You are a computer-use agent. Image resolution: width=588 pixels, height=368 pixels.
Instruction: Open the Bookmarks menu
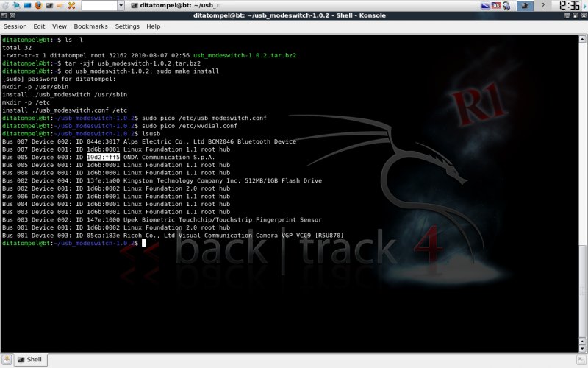tap(90, 26)
